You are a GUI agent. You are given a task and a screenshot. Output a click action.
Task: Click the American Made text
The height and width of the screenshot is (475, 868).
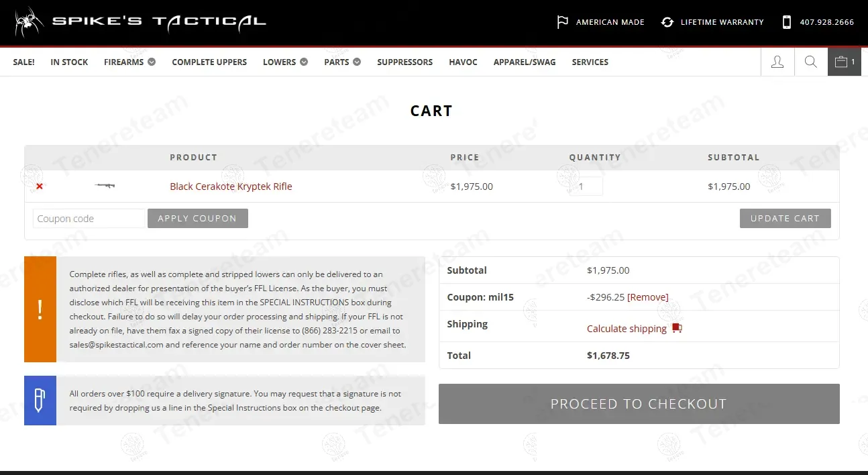[610, 22]
